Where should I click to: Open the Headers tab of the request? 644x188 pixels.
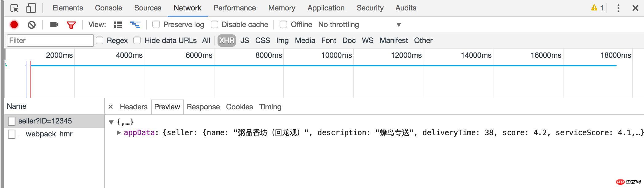tap(134, 107)
